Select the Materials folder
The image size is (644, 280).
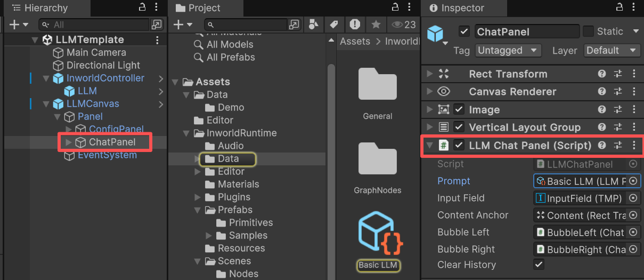pyautogui.click(x=238, y=184)
